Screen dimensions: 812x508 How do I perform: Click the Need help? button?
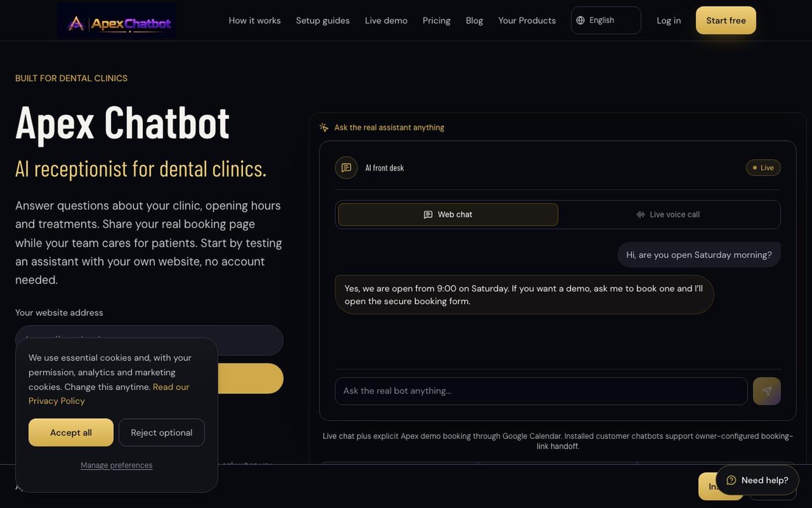[x=757, y=480]
